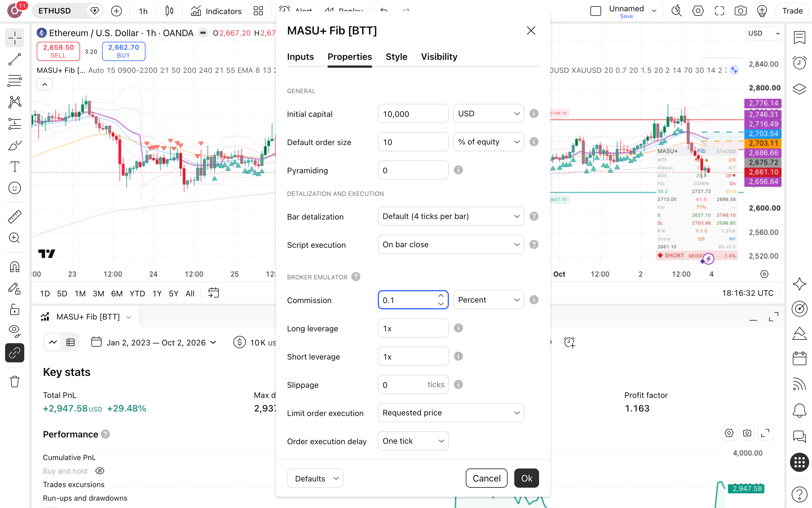Expand Bar detalization dropdown

coord(451,216)
